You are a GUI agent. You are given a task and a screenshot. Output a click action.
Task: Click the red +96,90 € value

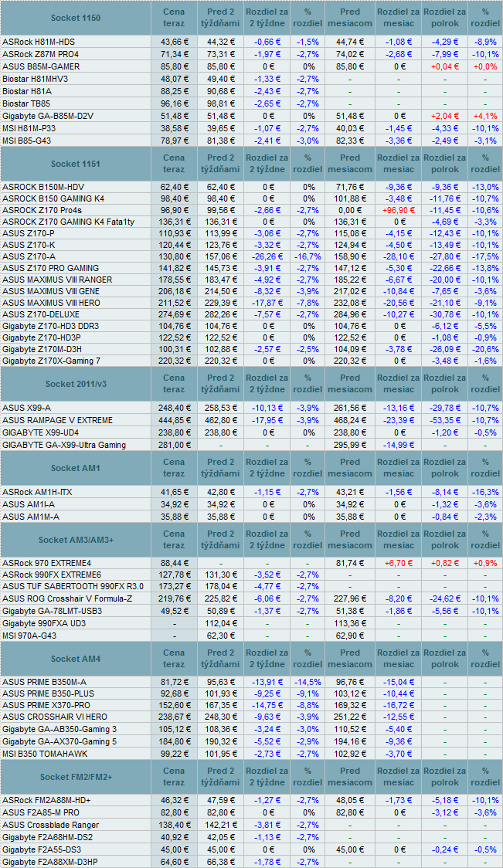pos(398,210)
